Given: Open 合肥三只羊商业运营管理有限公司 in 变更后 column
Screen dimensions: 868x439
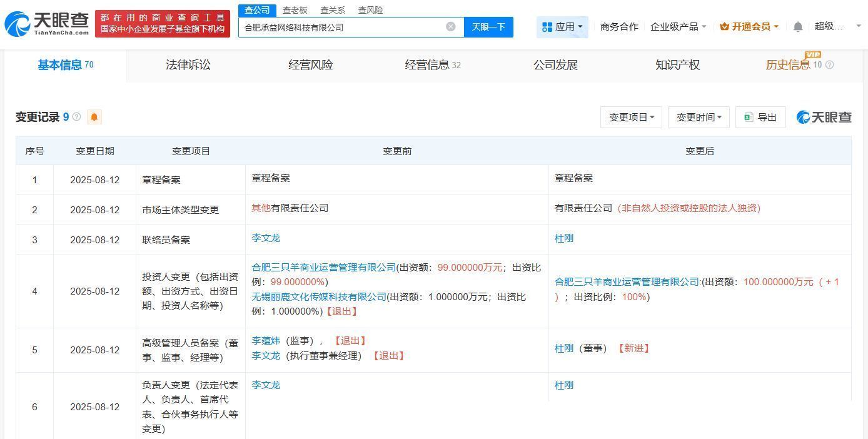Looking at the screenshot, I should pos(627,282).
